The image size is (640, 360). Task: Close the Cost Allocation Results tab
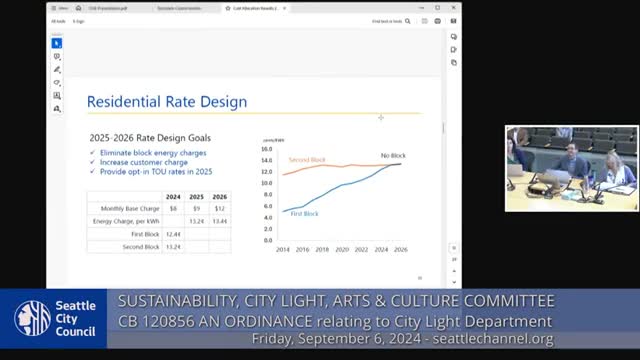(x=284, y=8)
